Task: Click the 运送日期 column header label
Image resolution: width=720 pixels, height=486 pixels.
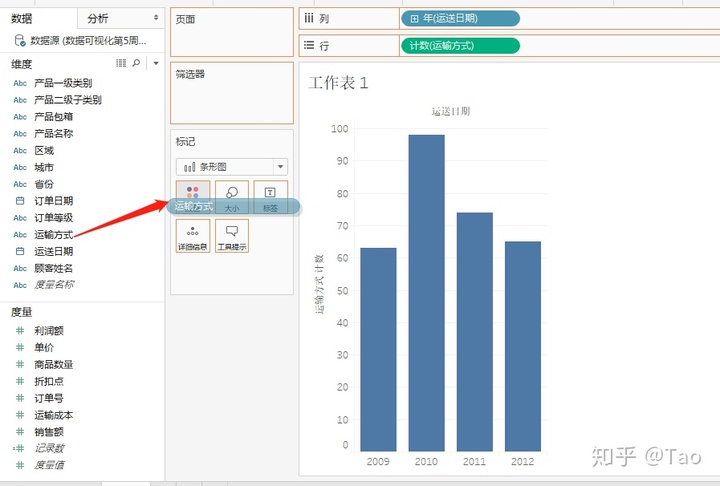Action: click(x=450, y=112)
